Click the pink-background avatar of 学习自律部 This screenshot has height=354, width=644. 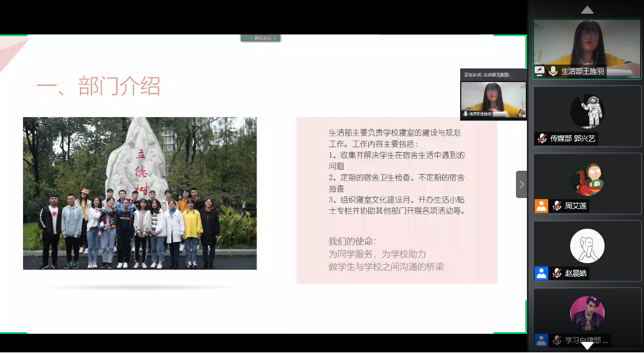pos(587,313)
